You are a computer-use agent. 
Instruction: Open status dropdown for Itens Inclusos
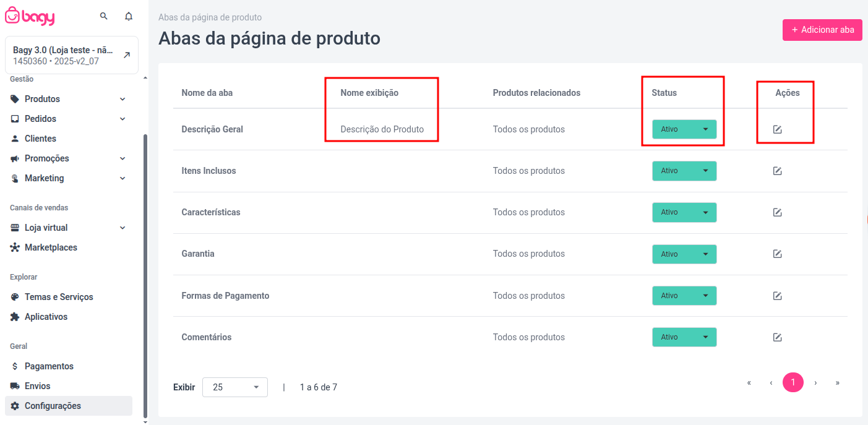tap(684, 171)
